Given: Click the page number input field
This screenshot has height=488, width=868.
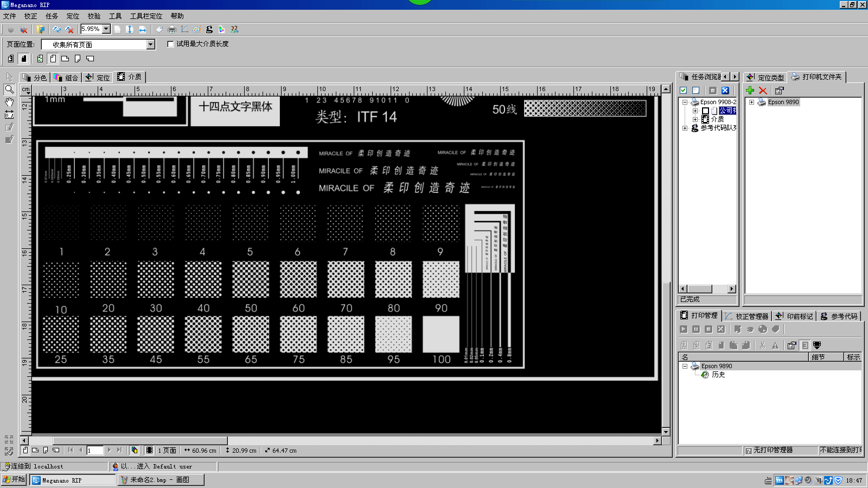Looking at the screenshot, I should coord(95,450).
